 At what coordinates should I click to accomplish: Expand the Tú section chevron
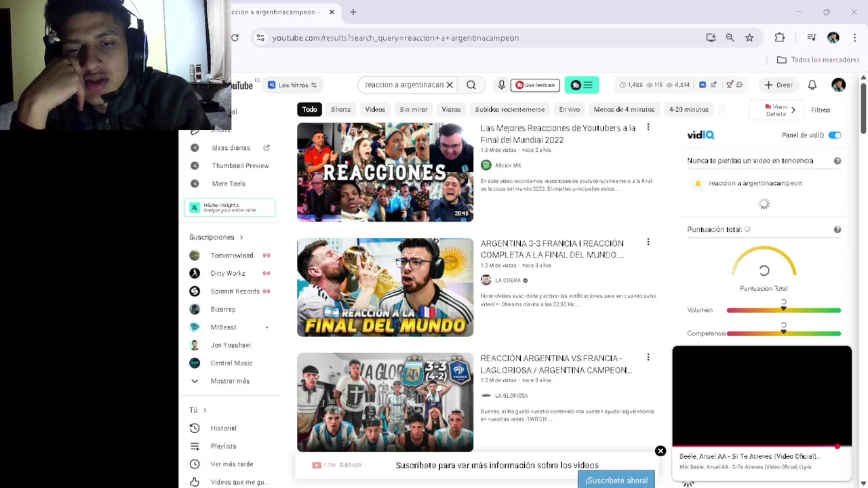[205, 410]
